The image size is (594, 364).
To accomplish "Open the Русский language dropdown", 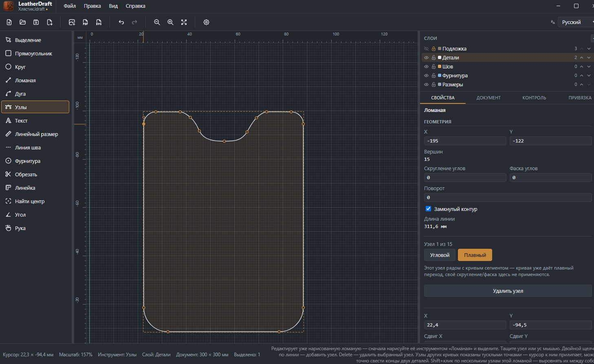I will click(576, 22).
